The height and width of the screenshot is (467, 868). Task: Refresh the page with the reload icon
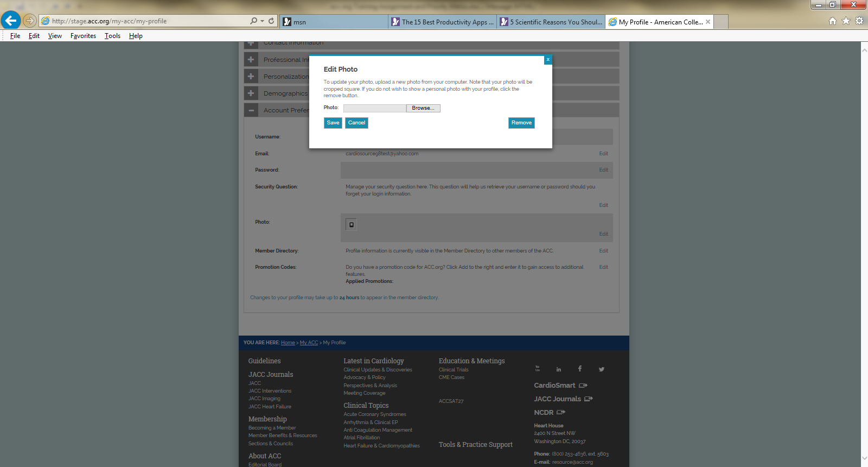[x=271, y=21]
